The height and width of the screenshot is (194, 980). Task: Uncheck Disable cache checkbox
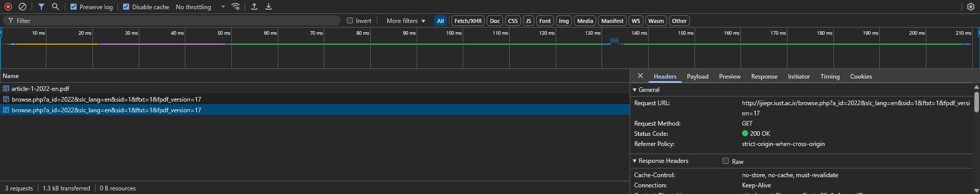(x=126, y=7)
